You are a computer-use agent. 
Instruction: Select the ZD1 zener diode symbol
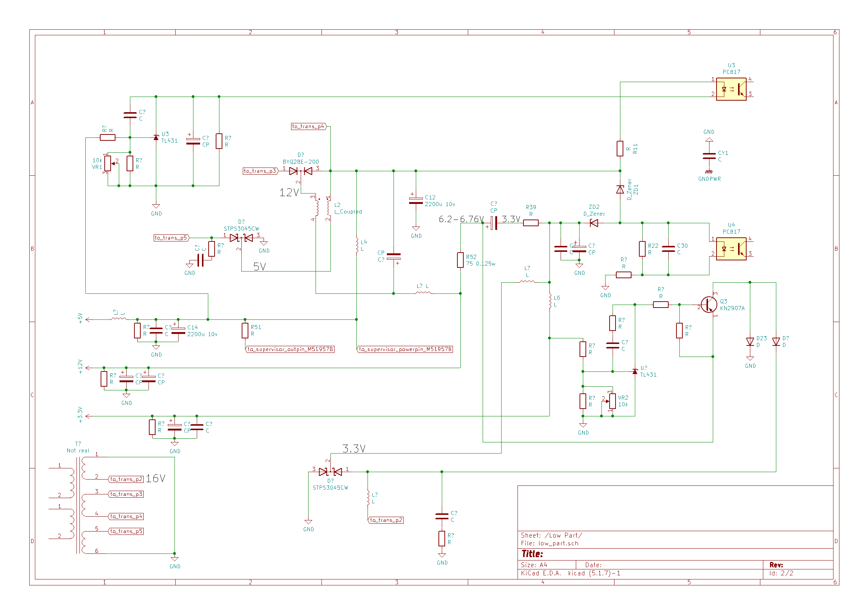pos(621,190)
